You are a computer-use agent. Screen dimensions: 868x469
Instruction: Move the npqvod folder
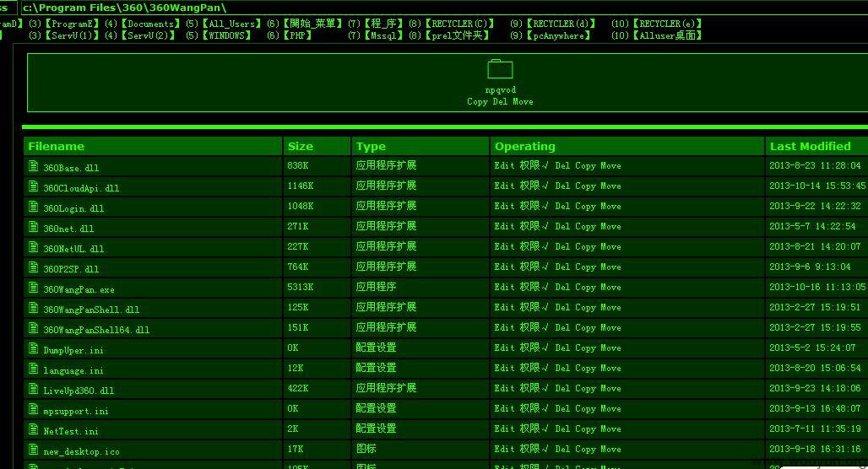tap(523, 102)
